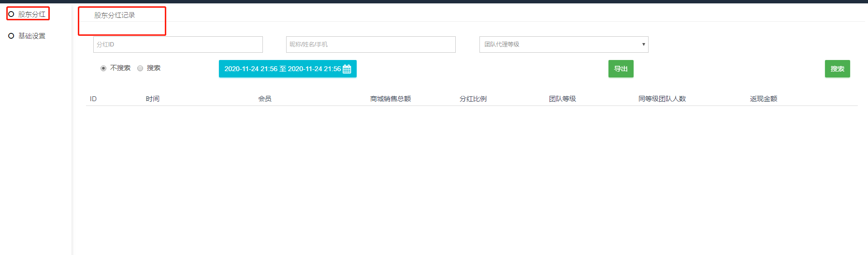Open the 团队代理等级 dropdown

pos(564,45)
